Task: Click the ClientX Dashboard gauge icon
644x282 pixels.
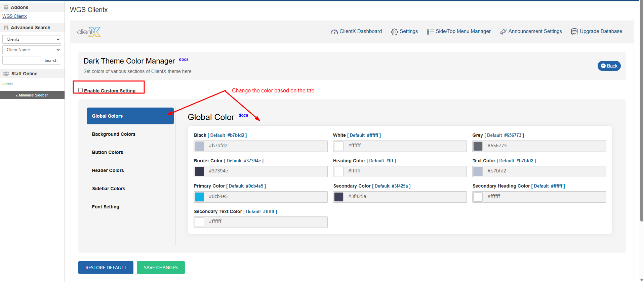Action: [334, 32]
